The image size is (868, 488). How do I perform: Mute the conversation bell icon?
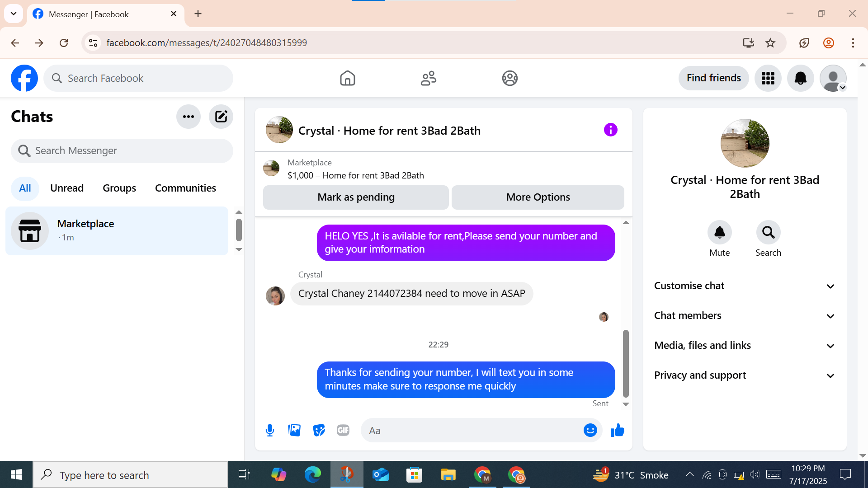[719, 232]
